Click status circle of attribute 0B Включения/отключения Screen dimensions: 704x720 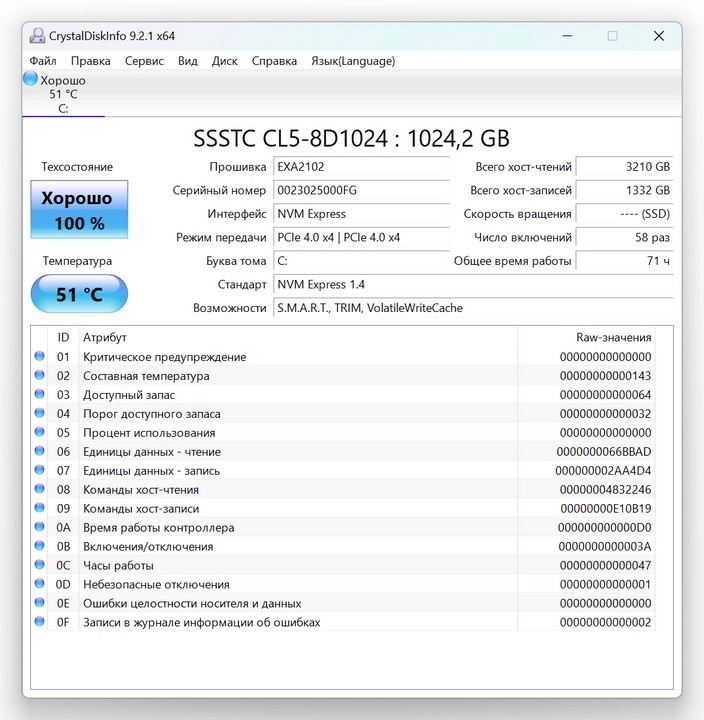[39, 546]
